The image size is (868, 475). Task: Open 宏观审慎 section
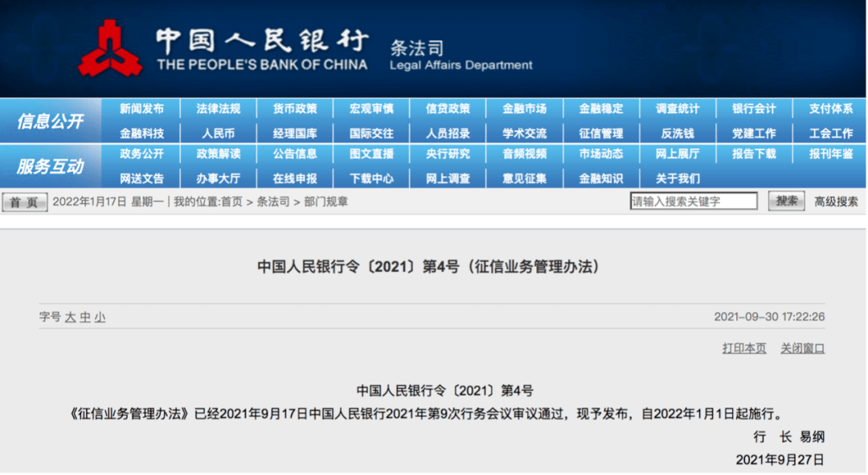click(x=371, y=109)
